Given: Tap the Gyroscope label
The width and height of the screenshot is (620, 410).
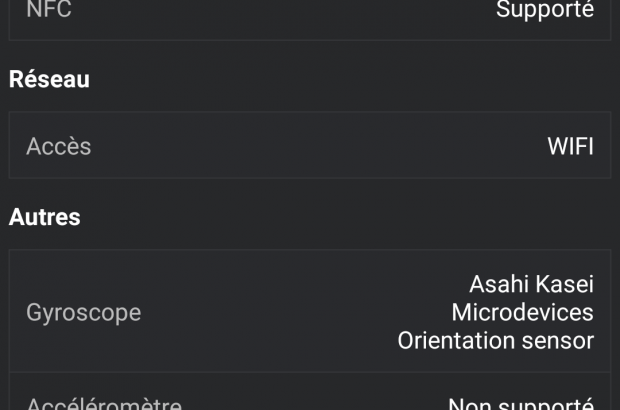Looking at the screenshot, I should click(84, 312).
